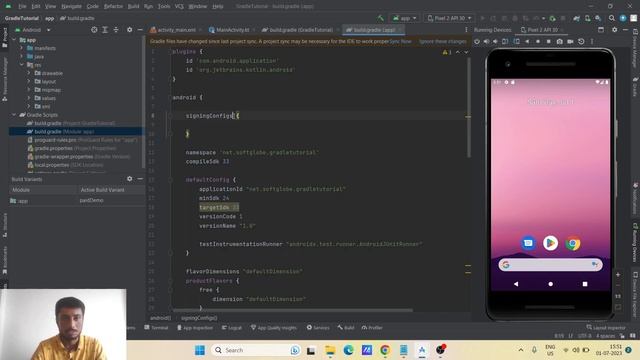Collapse the app module tree node

click(x=15, y=40)
